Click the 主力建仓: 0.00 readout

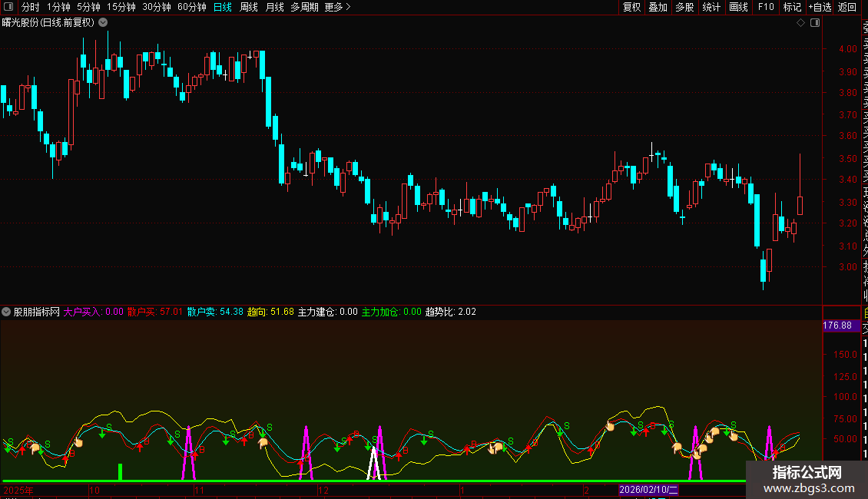point(328,312)
